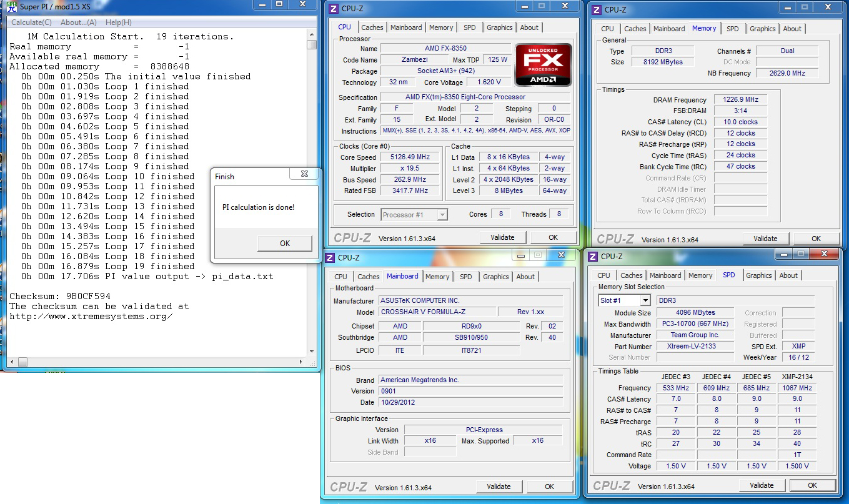Click Validate in the CPU-Z window showing processor info
The height and width of the screenshot is (504, 849).
(x=502, y=237)
